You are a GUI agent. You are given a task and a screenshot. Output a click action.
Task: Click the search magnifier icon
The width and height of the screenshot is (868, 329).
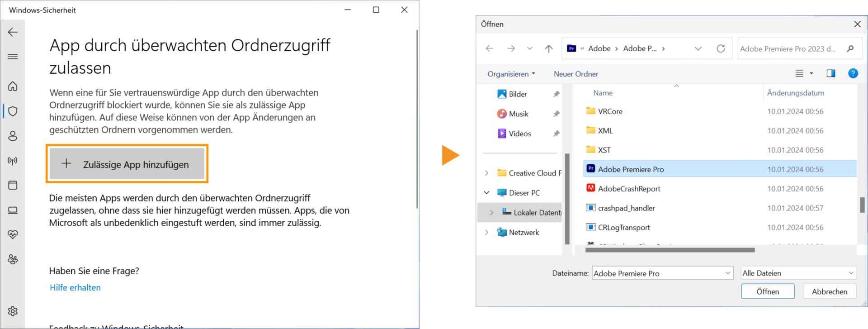[x=850, y=48]
